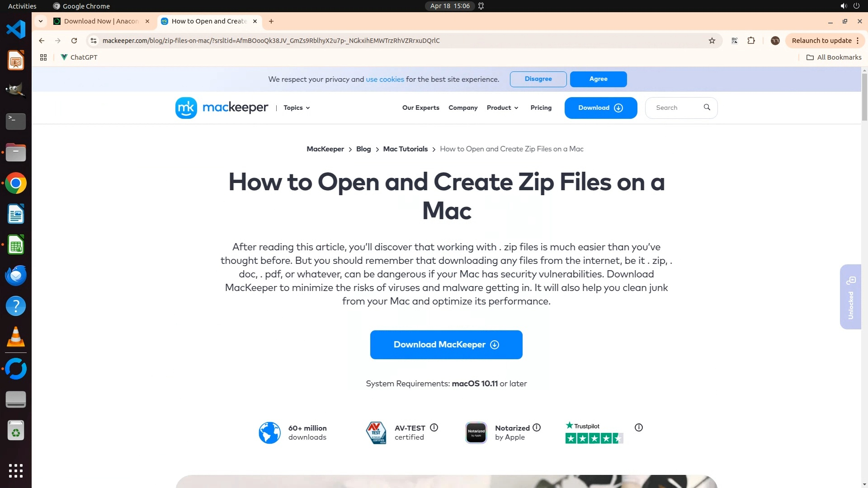Disagree with cookie usage
Screen dimensions: 868x488
(538, 79)
